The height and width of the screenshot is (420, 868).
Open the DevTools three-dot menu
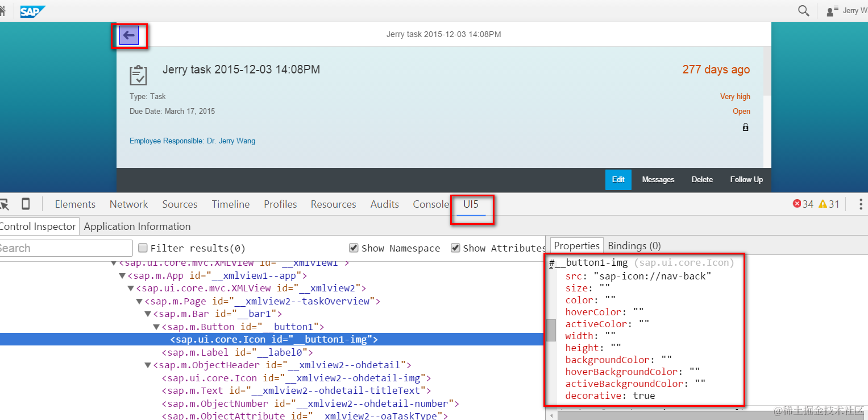pyautogui.click(x=861, y=204)
